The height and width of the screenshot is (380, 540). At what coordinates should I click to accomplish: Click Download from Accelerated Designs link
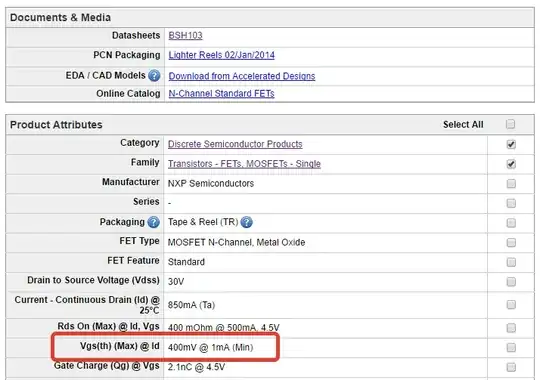pyautogui.click(x=242, y=76)
